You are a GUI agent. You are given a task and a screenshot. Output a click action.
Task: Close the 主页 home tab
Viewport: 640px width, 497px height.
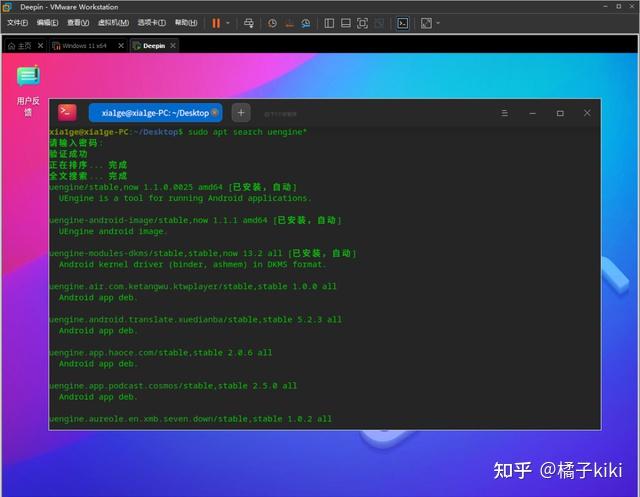coord(40,46)
